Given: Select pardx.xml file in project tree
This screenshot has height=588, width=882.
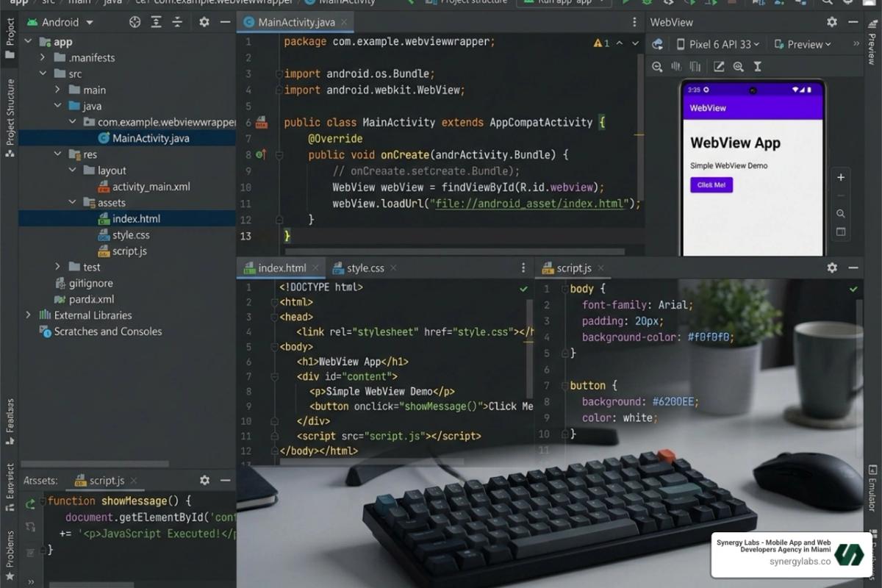Looking at the screenshot, I should (x=91, y=299).
